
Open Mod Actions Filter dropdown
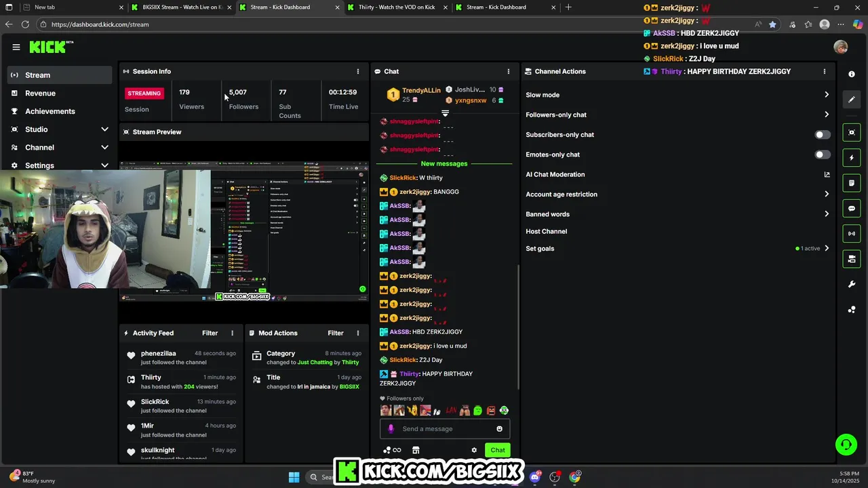point(336,333)
